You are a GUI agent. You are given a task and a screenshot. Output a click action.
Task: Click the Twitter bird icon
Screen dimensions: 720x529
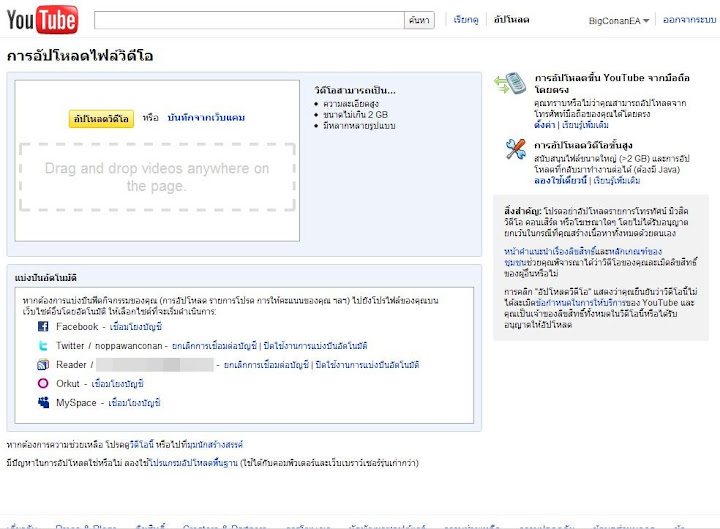point(43,346)
